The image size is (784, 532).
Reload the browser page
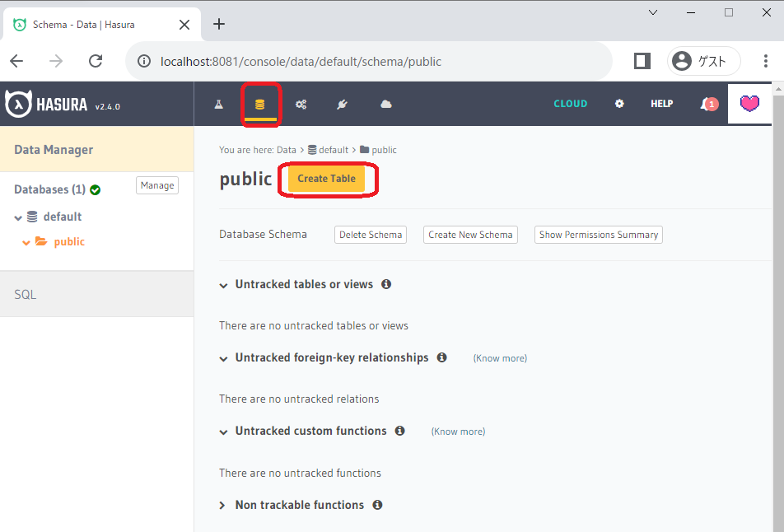[96, 61]
